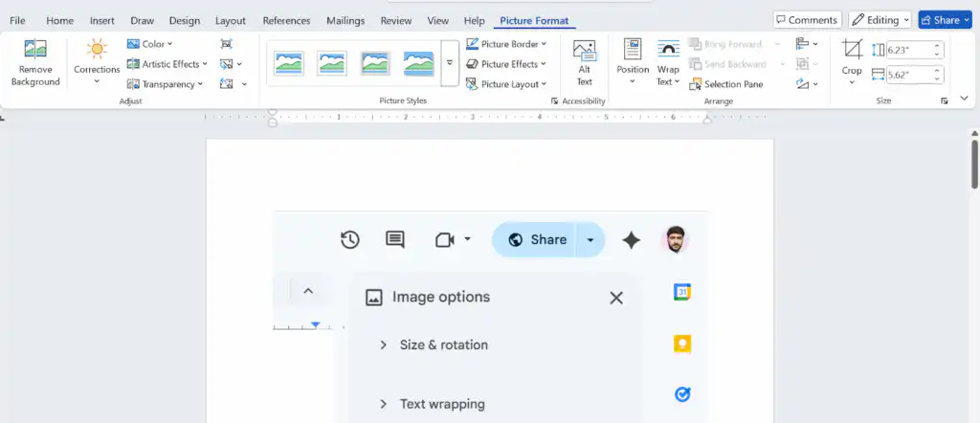Viewport: 980px width, 423px height.
Task: Click the calendar icon in the embedded picture
Action: click(x=681, y=292)
